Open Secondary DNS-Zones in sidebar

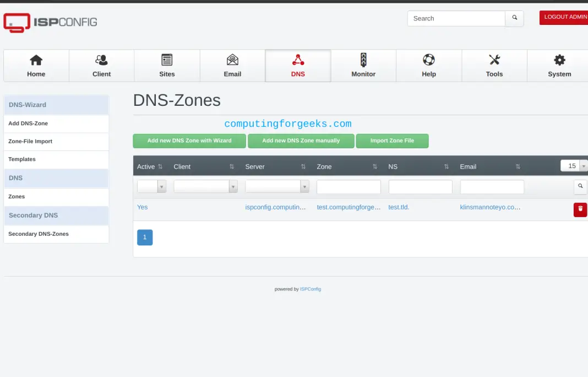tap(39, 234)
